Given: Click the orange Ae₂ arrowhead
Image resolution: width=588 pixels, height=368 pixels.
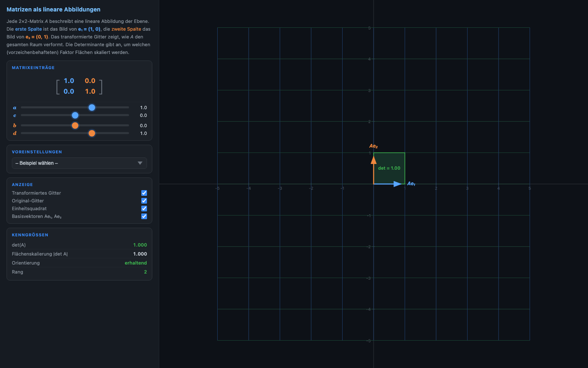Looking at the screenshot, I should pyautogui.click(x=374, y=160).
